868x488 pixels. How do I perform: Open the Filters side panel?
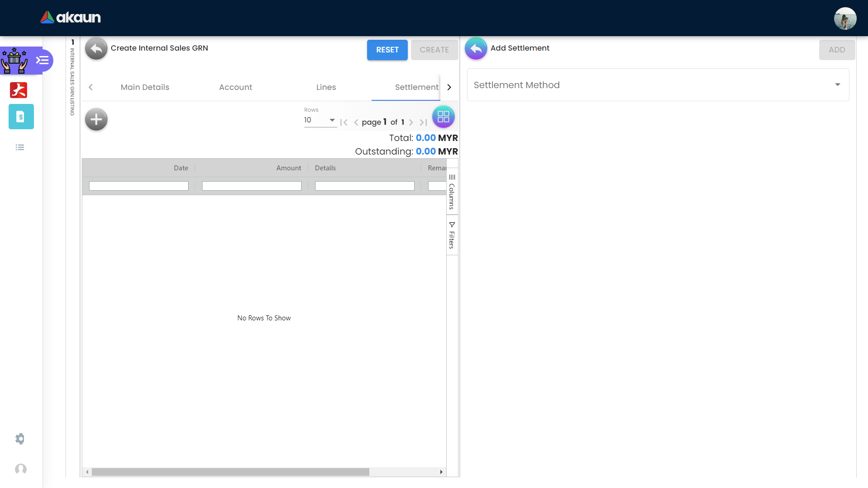[452, 235]
